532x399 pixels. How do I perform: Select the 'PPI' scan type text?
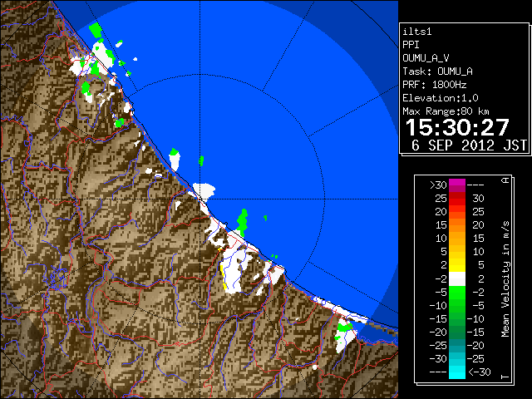pyautogui.click(x=411, y=45)
